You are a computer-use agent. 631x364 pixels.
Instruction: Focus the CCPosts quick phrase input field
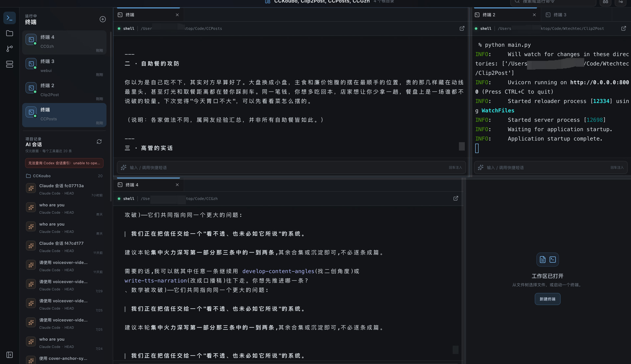pos(291,167)
